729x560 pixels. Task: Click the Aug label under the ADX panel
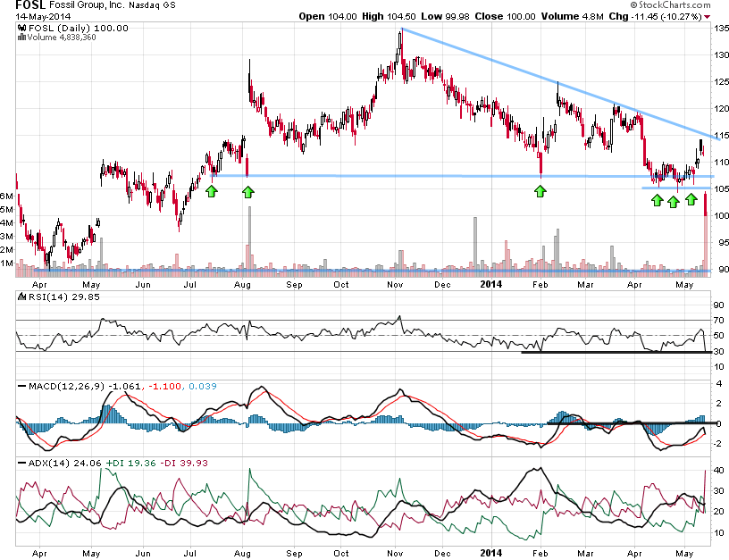coord(242,554)
